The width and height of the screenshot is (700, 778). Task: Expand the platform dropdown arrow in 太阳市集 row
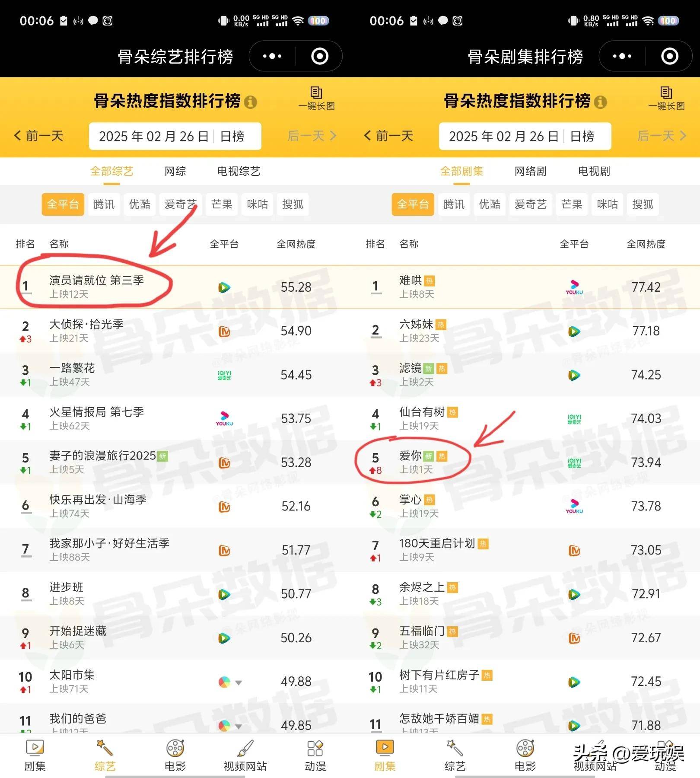[x=239, y=683]
